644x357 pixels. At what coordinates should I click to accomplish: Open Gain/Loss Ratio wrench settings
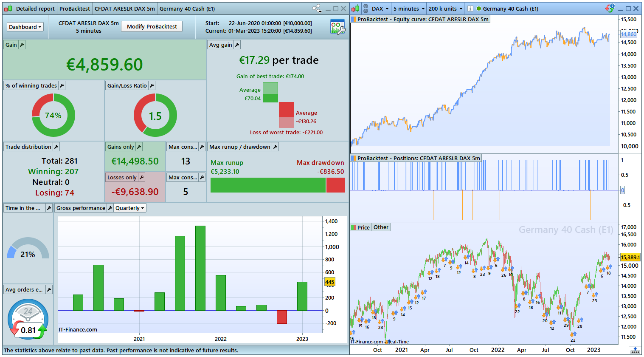point(152,85)
